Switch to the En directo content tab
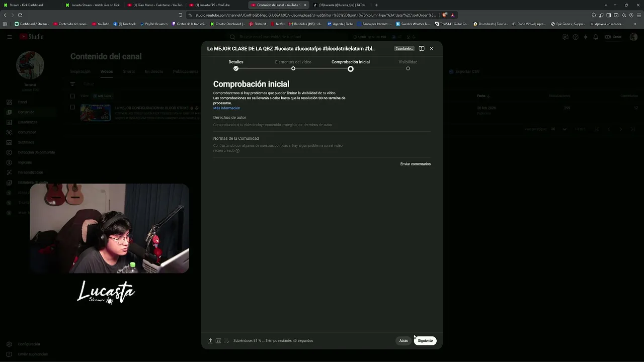Image resolution: width=644 pixels, height=362 pixels. tap(154, 71)
